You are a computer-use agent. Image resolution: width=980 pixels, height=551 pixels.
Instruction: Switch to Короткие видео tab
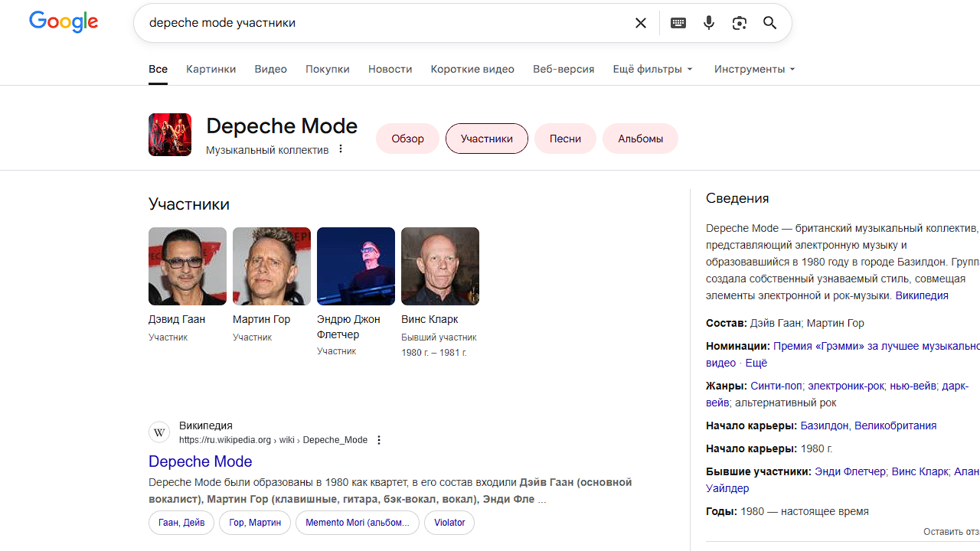(x=472, y=69)
